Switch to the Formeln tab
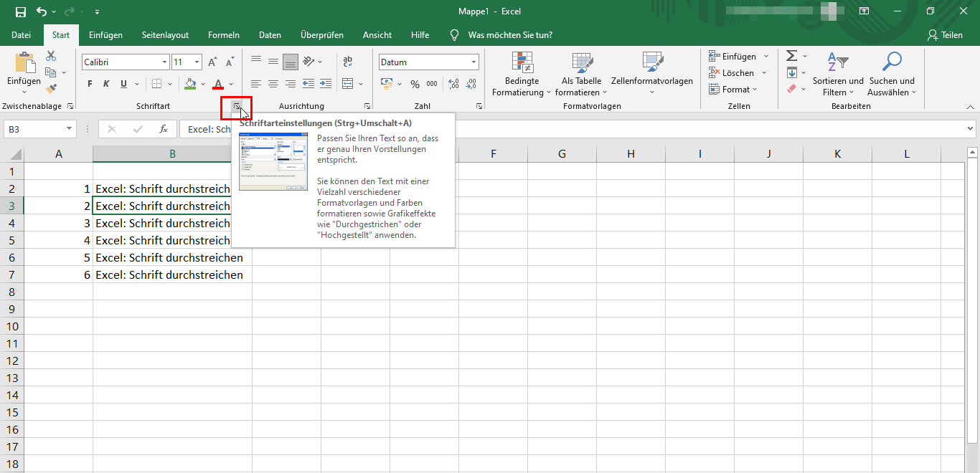Image resolution: width=980 pixels, height=473 pixels. (224, 35)
